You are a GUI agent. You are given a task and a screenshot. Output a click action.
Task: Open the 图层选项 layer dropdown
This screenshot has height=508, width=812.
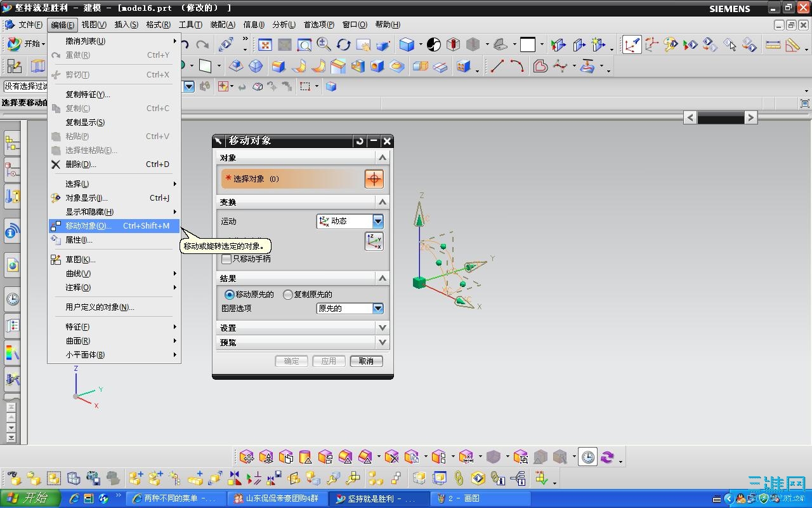point(378,309)
